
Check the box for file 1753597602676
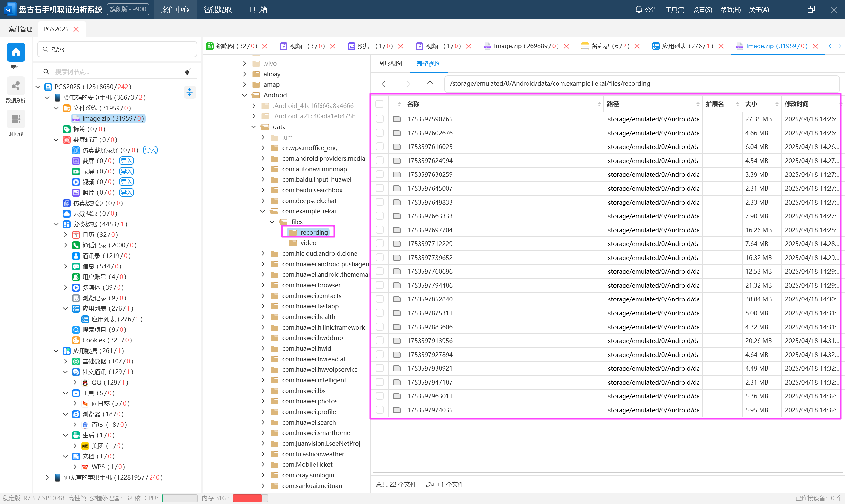click(x=379, y=133)
